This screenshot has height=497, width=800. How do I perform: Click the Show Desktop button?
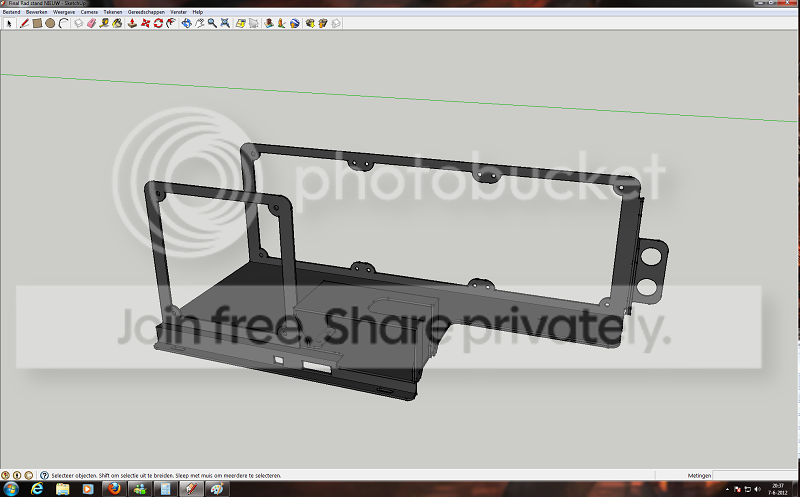tap(796, 489)
